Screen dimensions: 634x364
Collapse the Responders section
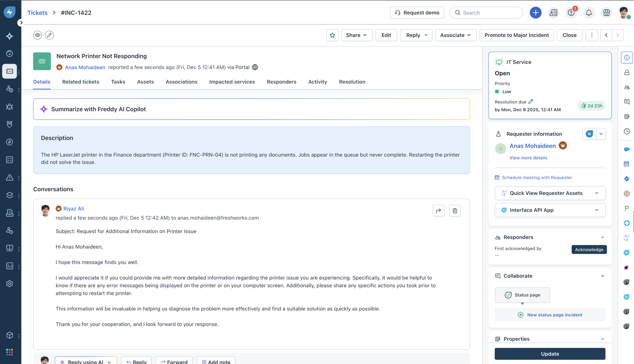point(602,237)
